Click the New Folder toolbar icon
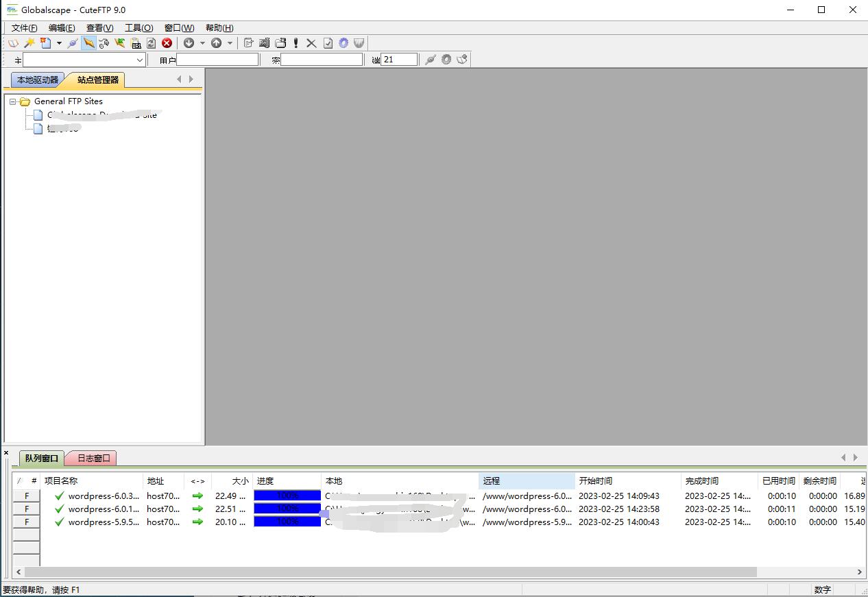Viewport: 868px width, 597px height. (280, 43)
